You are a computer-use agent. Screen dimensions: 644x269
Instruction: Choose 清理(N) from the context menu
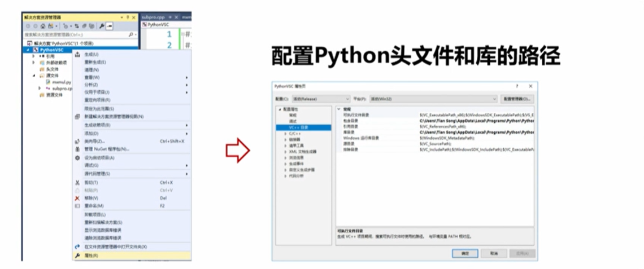132,70
